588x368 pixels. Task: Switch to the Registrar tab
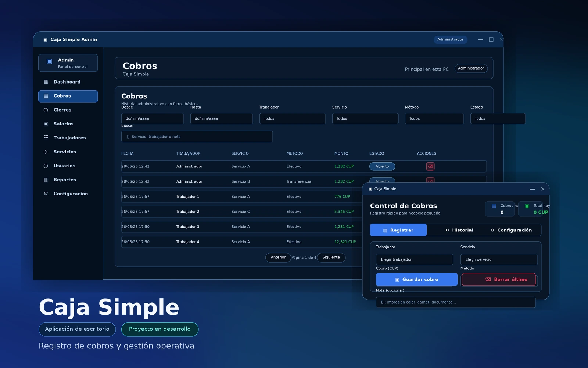pyautogui.click(x=398, y=230)
